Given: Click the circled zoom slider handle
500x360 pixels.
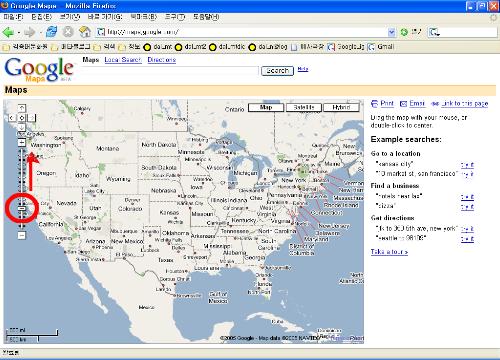Looking at the screenshot, I should pos(21,208).
